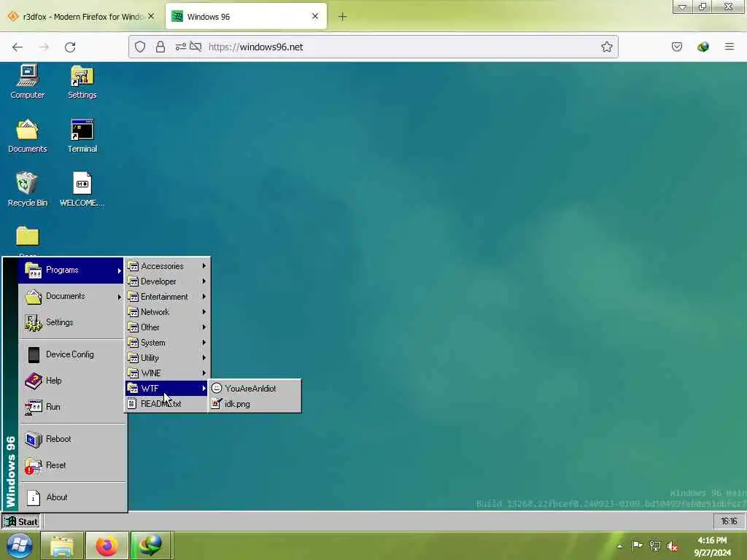
Task: Click the Pocket save icon in toolbar
Action: click(677, 47)
